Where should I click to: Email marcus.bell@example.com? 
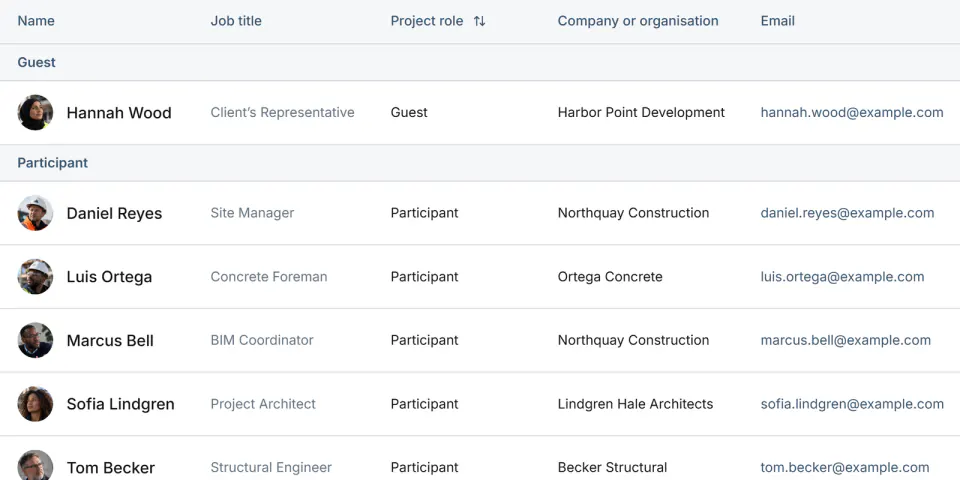tap(846, 340)
